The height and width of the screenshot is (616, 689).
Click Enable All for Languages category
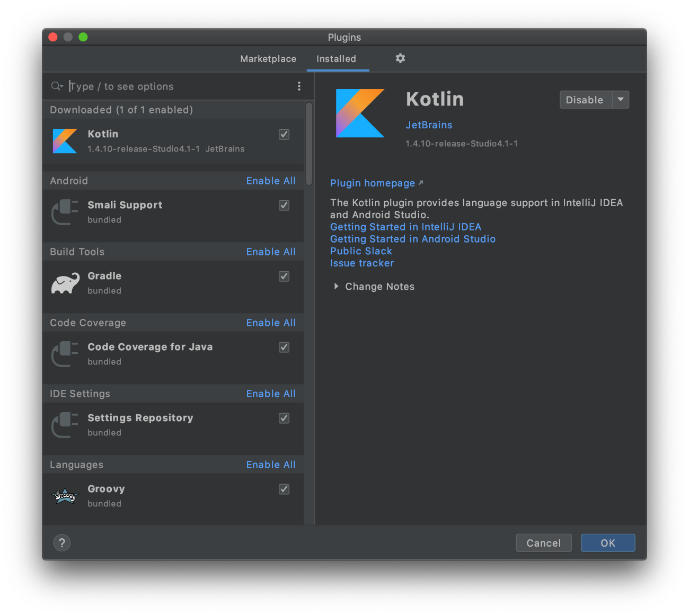(x=271, y=465)
